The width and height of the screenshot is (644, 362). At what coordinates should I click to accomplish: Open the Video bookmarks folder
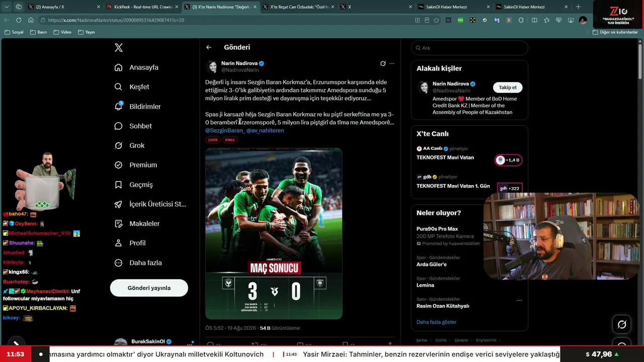[x=62, y=32]
